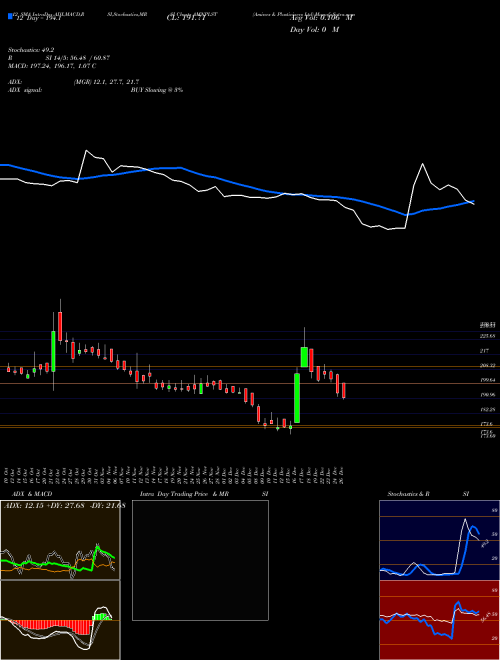The image size is (500, 660).
Task: Click the 'ADX signal:' label
Action: click(x=25, y=90)
